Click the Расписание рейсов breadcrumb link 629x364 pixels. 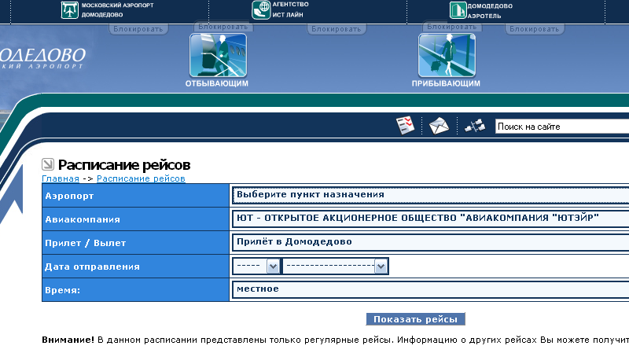coord(141,179)
